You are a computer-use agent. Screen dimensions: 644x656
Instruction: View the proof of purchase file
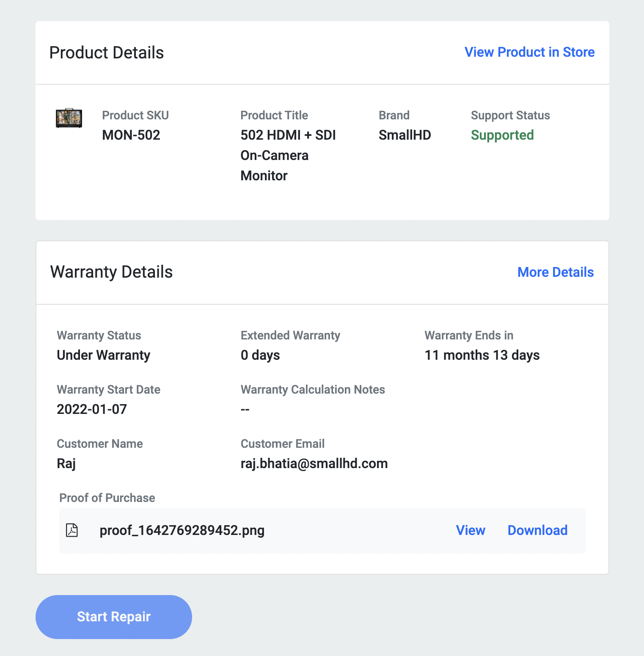pyautogui.click(x=470, y=530)
